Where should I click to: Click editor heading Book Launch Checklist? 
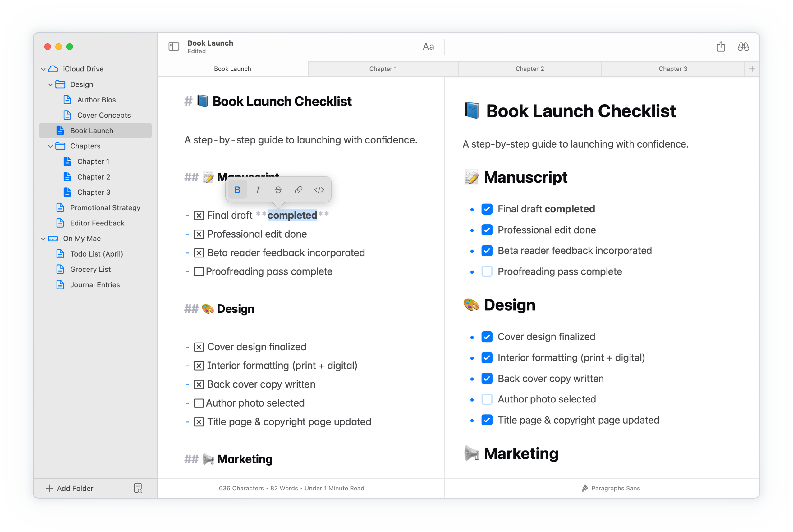pyautogui.click(x=282, y=102)
